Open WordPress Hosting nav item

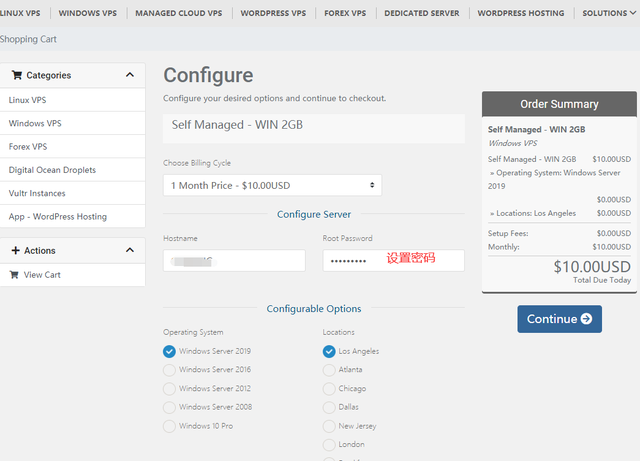tap(521, 13)
